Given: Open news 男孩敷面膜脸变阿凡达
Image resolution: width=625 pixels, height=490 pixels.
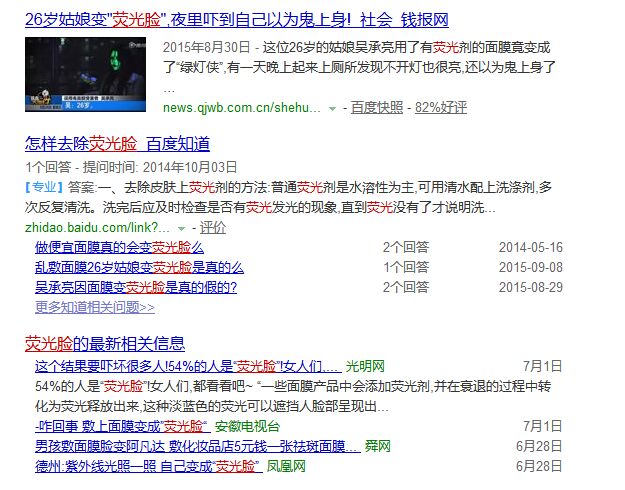Looking at the screenshot, I should coord(197,446).
